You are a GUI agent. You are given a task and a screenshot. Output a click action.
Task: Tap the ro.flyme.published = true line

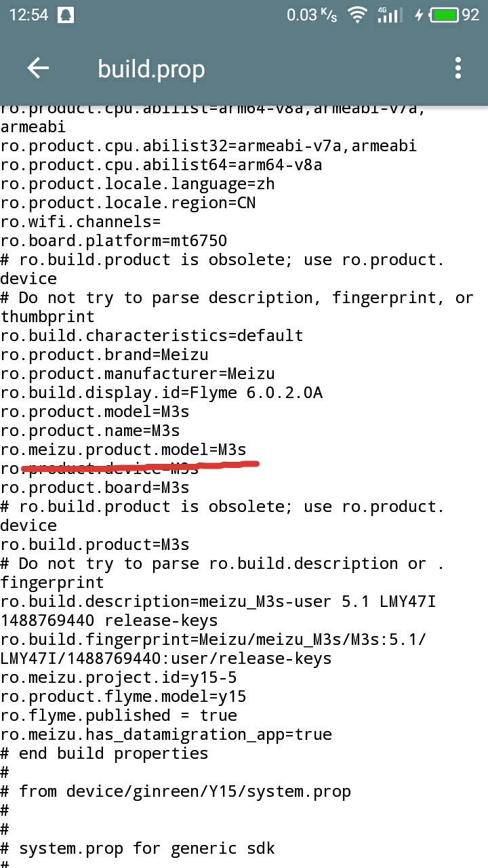(x=119, y=715)
